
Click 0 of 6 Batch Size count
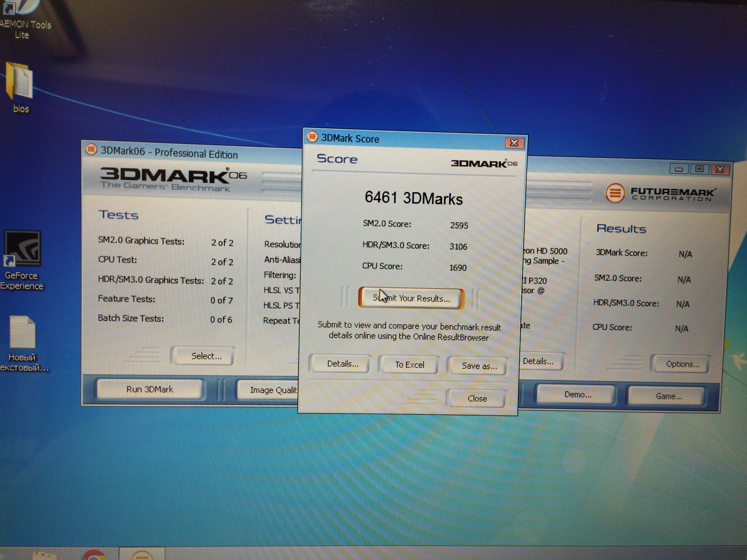[x=221, y=320]
